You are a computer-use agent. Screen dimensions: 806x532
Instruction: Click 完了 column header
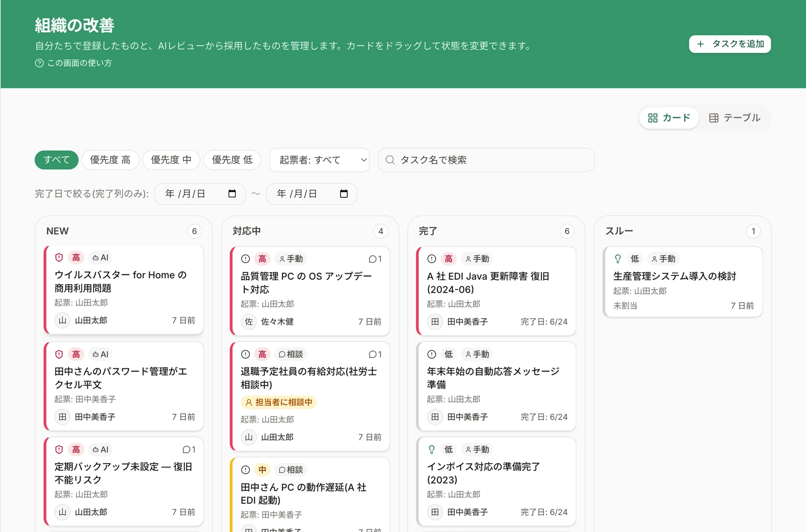click(428, 231)
